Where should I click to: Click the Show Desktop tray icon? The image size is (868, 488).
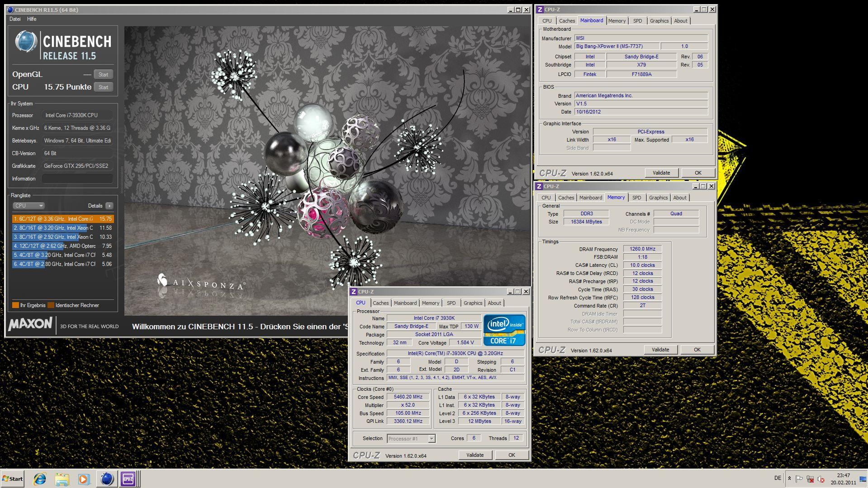(x=863, y=479)
